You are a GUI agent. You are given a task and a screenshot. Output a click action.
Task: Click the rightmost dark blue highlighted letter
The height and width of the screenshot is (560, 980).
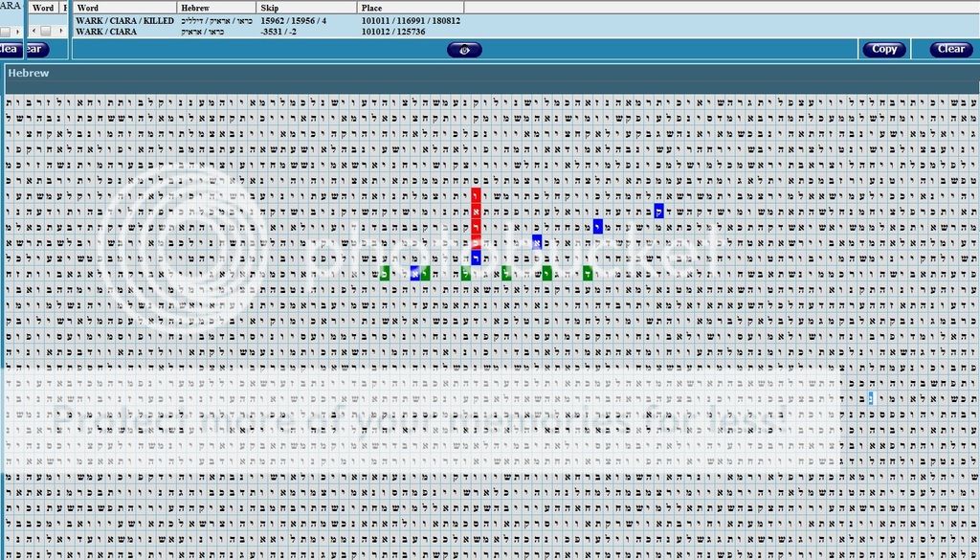(x=659, y=212)
